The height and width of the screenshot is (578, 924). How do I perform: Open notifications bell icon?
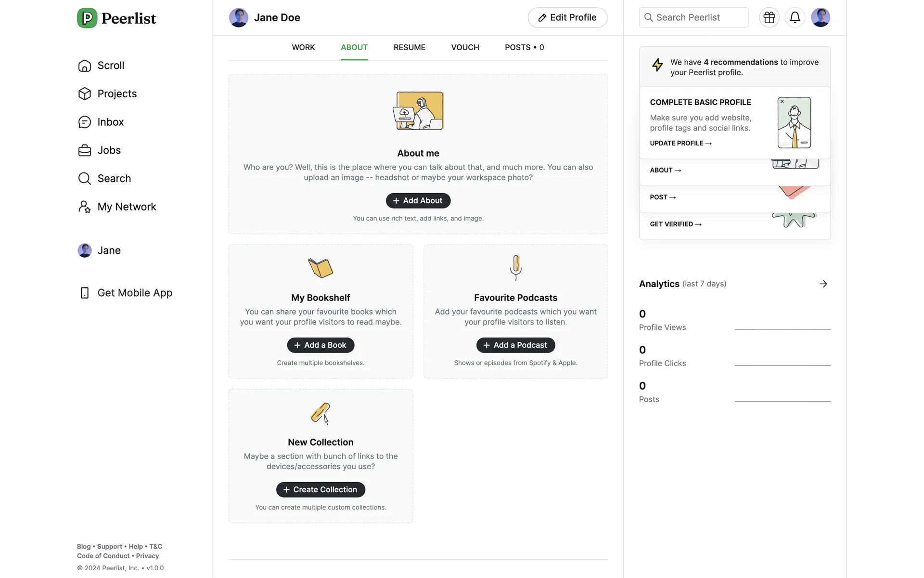795,18
